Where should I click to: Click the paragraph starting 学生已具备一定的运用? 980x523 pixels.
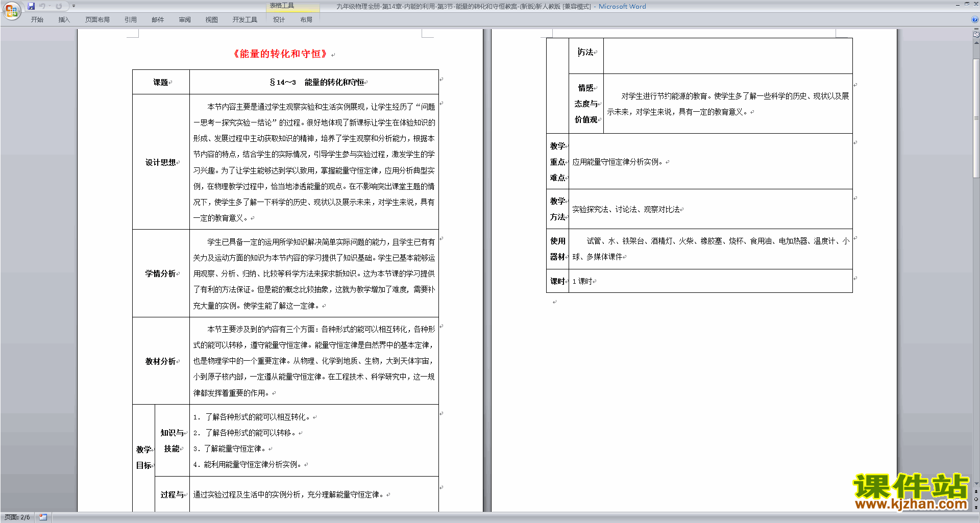click(314, 273)
